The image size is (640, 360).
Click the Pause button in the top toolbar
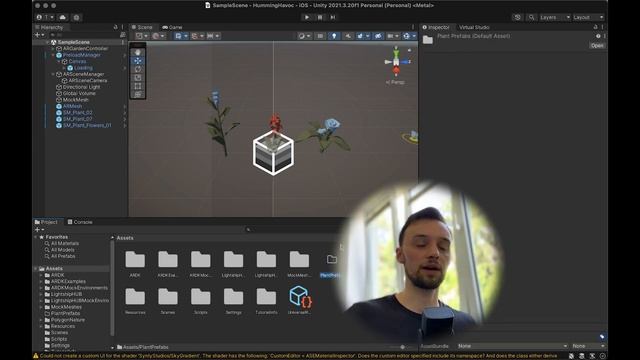(x=320, y=17)
